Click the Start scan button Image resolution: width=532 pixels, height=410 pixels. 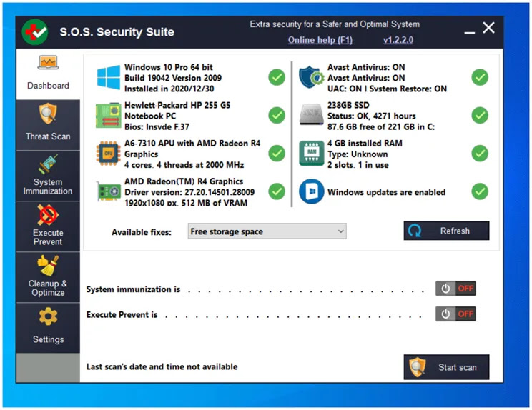pos(446,367)
